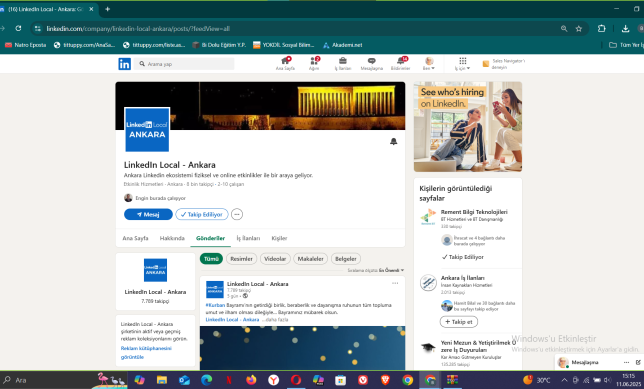The height and width of the screenshot is (389, 644).
Task: Launch Opera from the taskbar
Action: click(x=296, y=380)
